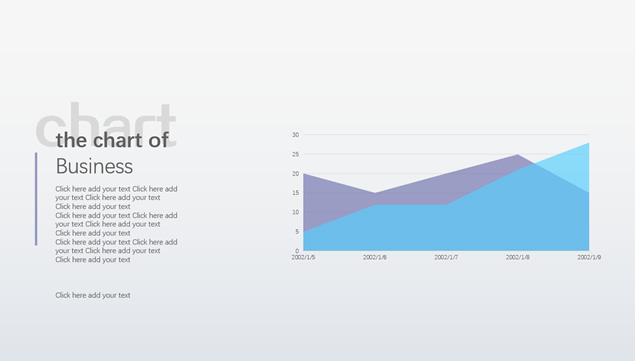Select the 25 value axis label
Image resolution: width=635 pixels, height=361 pixels.
[296, 154]
